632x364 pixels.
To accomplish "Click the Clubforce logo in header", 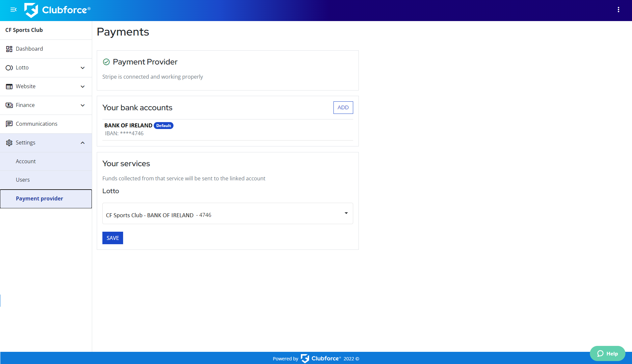I will point(57,10).
